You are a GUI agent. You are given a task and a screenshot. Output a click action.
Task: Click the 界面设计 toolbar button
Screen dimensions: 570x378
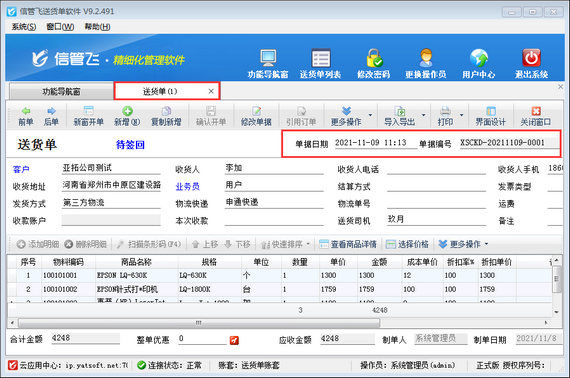click(491, 116)
